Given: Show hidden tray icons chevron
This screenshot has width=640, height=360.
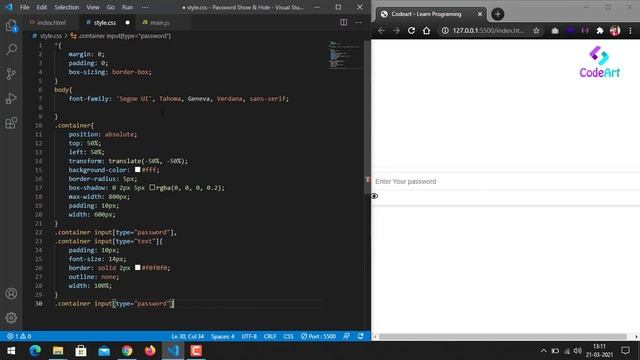Looking at the screenshot, I should click(x=544, y=351).
